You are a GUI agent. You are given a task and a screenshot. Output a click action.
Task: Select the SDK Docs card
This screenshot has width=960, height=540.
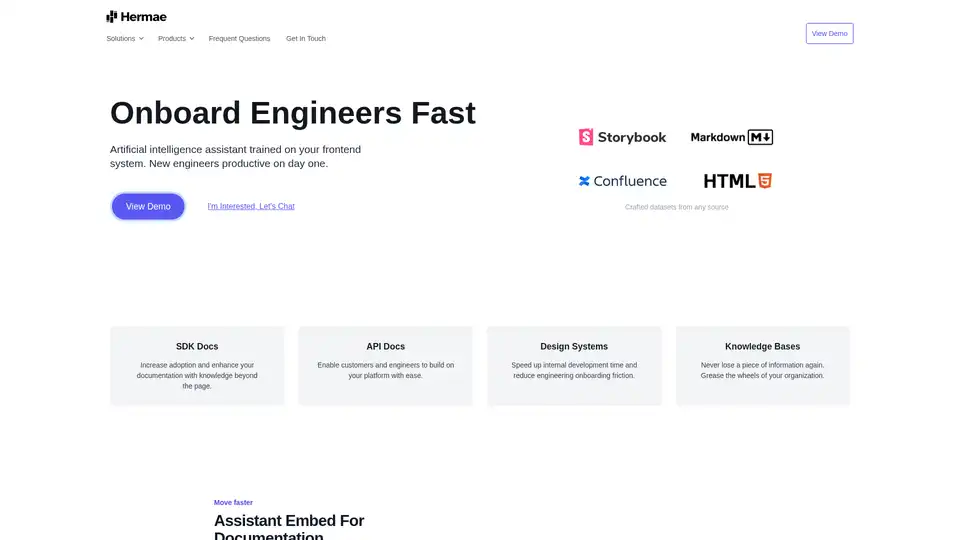(x=197, y=365)
